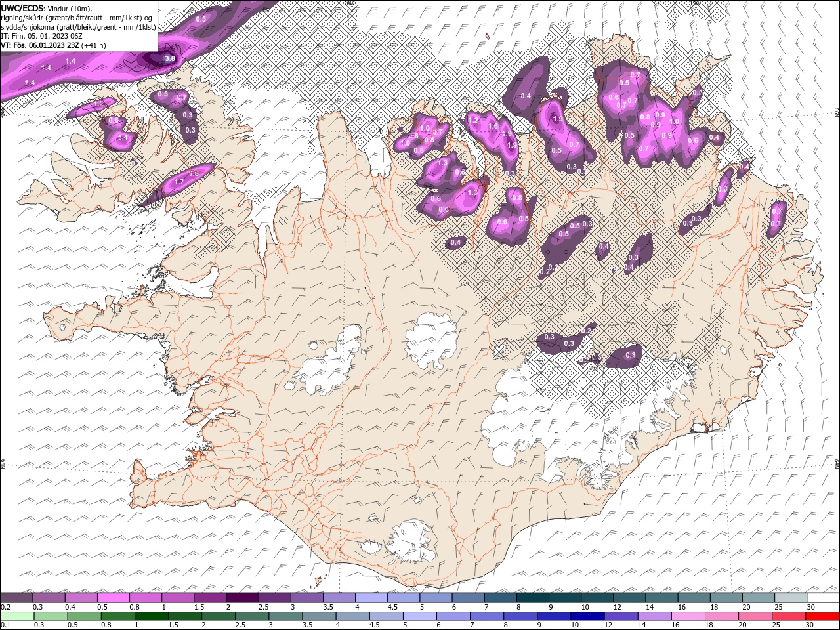The image size is (840, 630).
Task: Click the "0.4" label under the snow legend
Action: click(x=70, y=607)
